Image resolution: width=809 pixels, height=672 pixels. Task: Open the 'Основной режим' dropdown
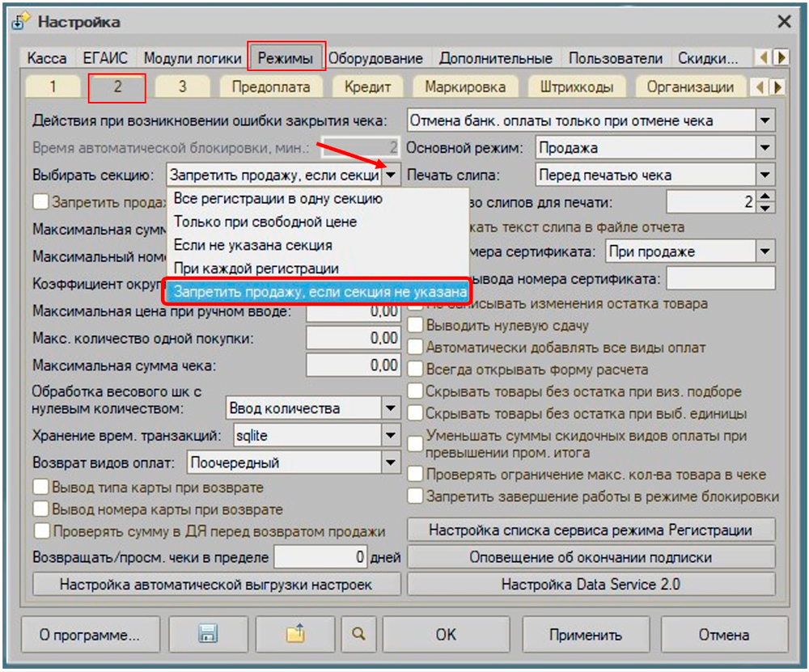click(x=765, y=148)
